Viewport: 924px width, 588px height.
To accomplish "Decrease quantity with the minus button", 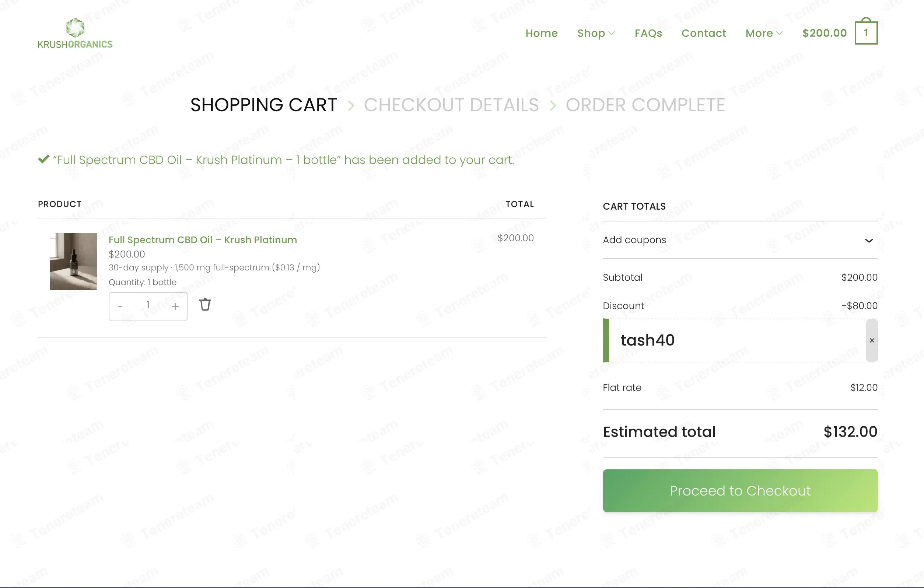I will click(120, 306).
